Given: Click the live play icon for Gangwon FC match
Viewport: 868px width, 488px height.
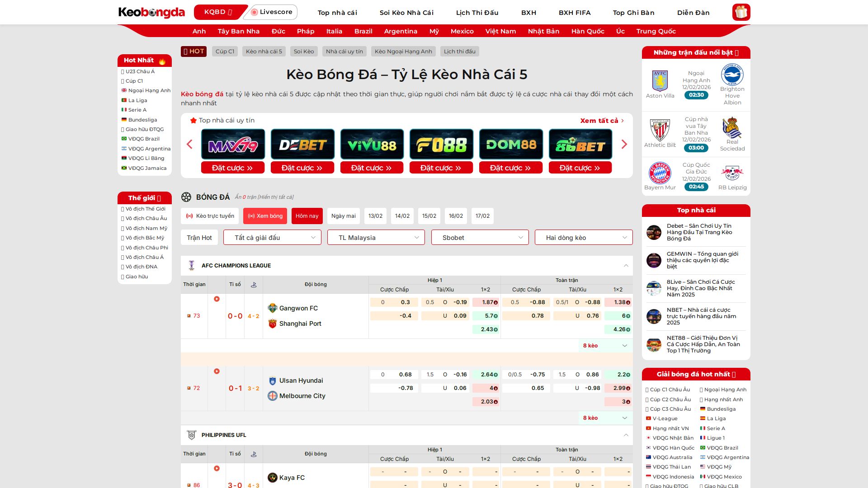Looking at the screenshot, I should click(x=217, y=299).
